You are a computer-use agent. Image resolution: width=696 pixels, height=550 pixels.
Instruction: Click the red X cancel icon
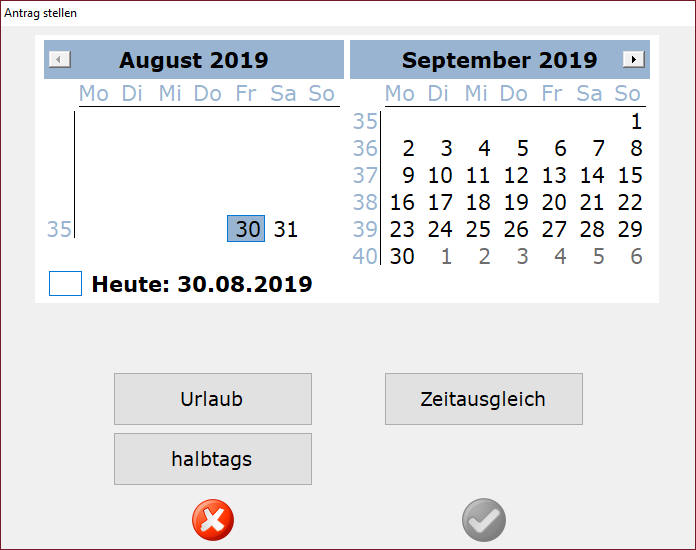pos(212,520)
